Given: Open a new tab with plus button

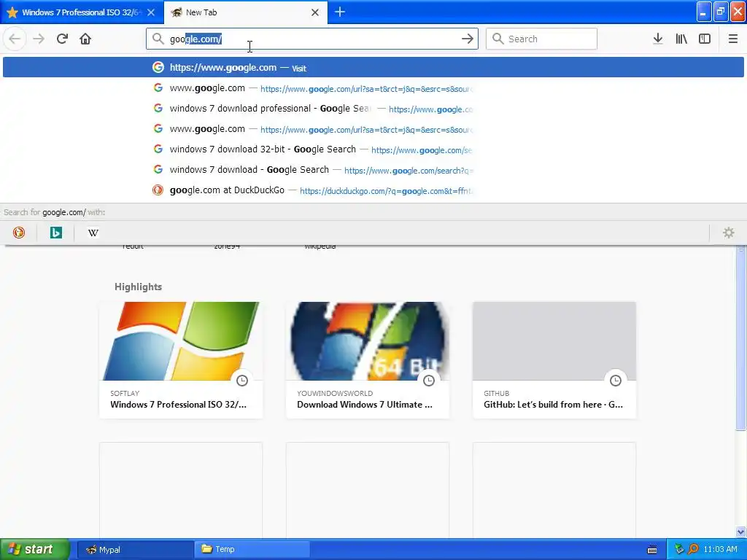Looking at the screenshot, I should [x=340, y=12].
